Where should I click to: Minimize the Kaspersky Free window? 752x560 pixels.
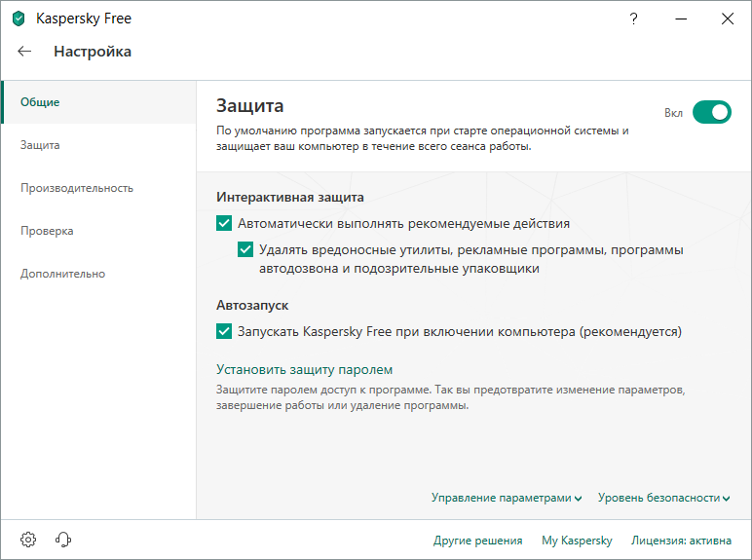tap(681, 19)
